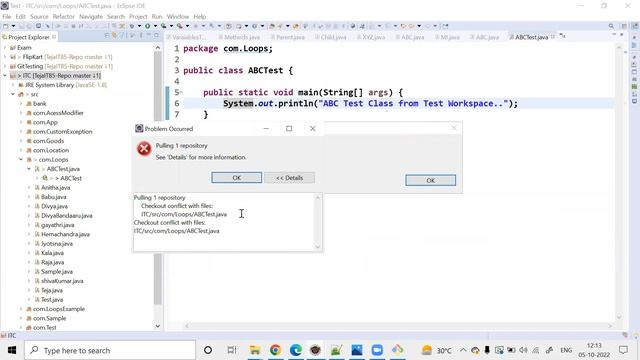Open the Source menu
Viewport: 640px width, 360px height.
39,16
